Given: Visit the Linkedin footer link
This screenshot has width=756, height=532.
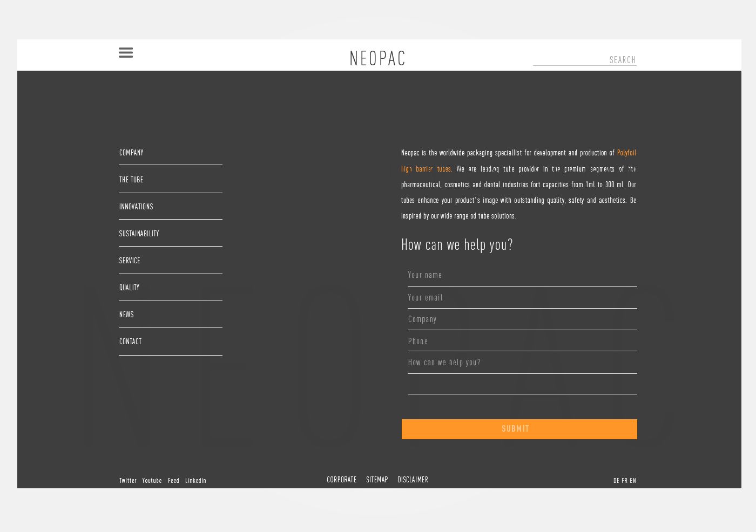Looking at the screenshot, I should click(195, 481).
